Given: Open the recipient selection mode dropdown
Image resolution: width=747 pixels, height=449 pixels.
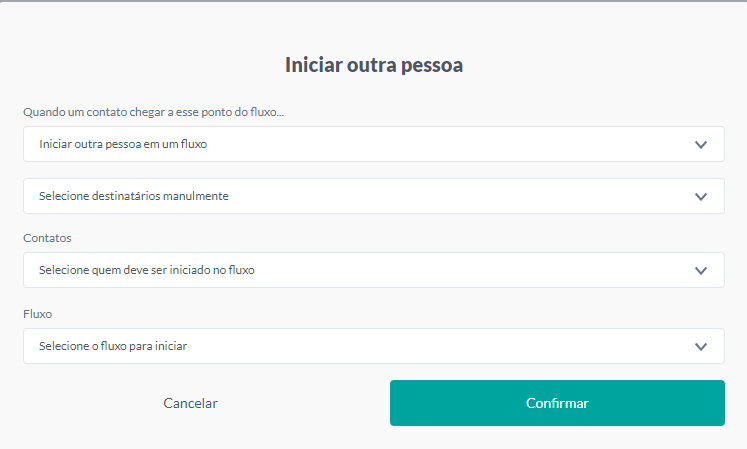Looking at the screenshot, I should (x=373, y=196).
